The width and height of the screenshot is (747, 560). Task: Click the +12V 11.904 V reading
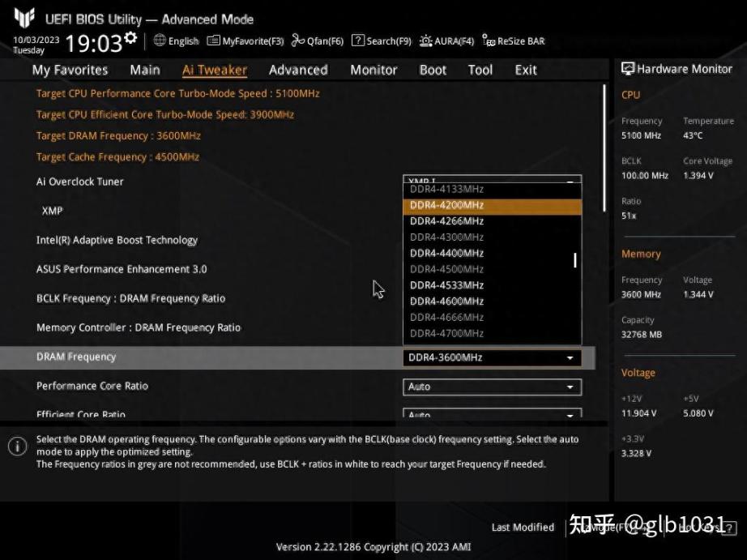[x=639, y=413]
